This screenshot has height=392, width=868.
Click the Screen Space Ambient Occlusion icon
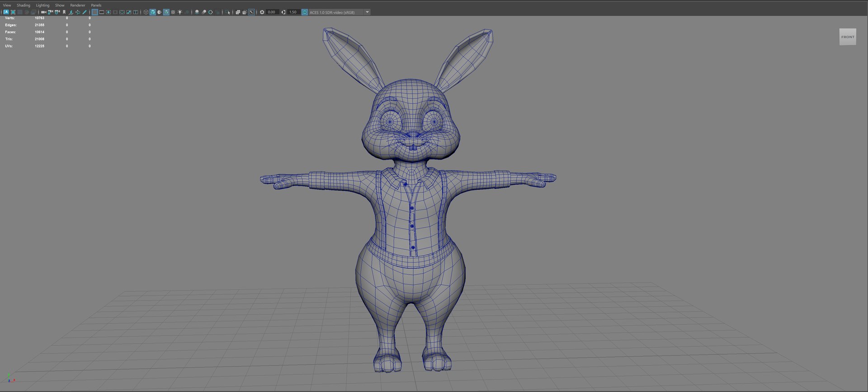pos(197,12)
